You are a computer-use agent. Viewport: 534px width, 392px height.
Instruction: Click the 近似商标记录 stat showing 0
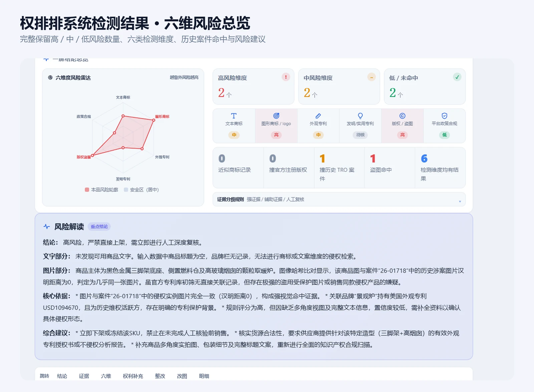click(x=238, y=168)
